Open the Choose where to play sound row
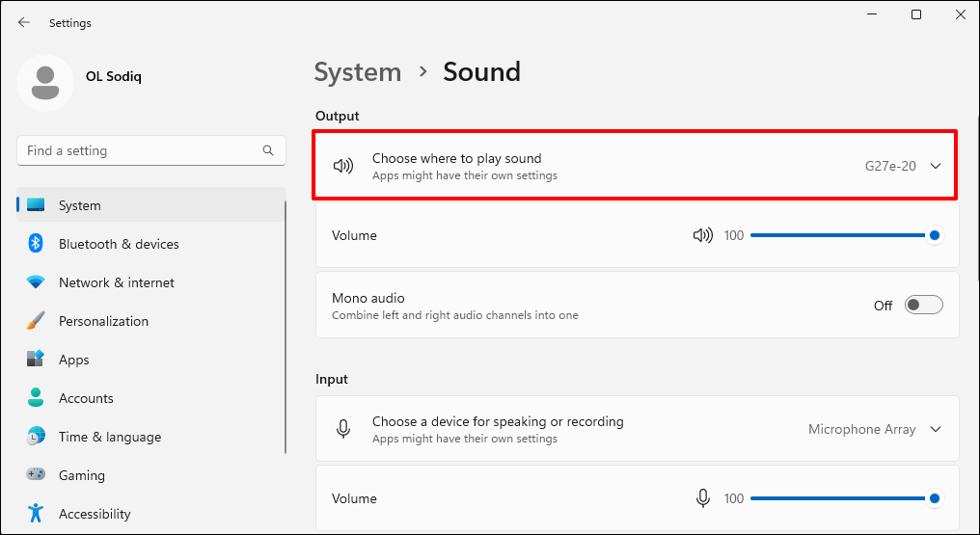 point(579,166)
